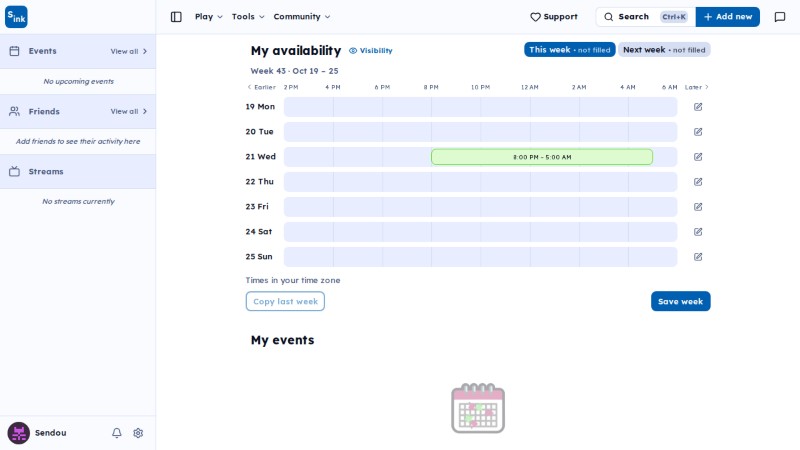This screenshot has height=450, width=800.
Task: Open notifications bell icon
Action: click(x=117, y=433)
